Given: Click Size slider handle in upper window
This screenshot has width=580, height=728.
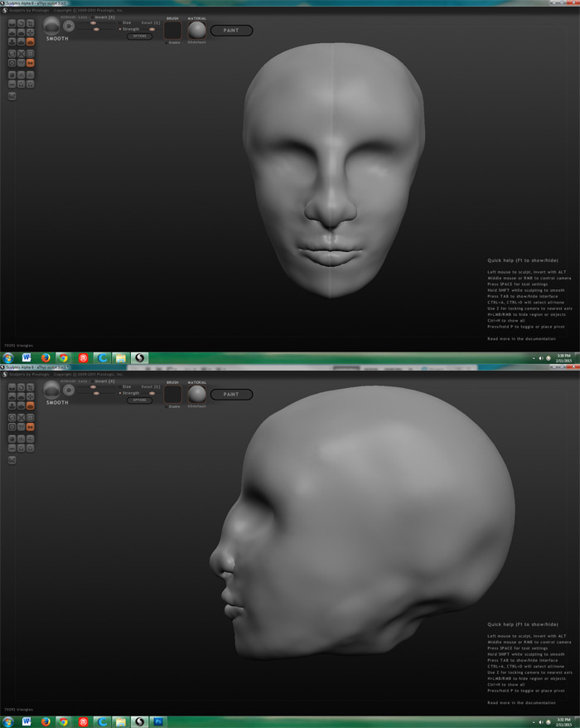Looking at the screenshot, I should pyautogui.click(x=93, y=22).
